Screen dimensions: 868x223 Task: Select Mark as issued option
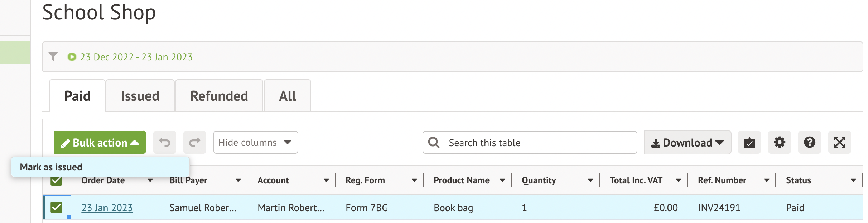[51, 167]
